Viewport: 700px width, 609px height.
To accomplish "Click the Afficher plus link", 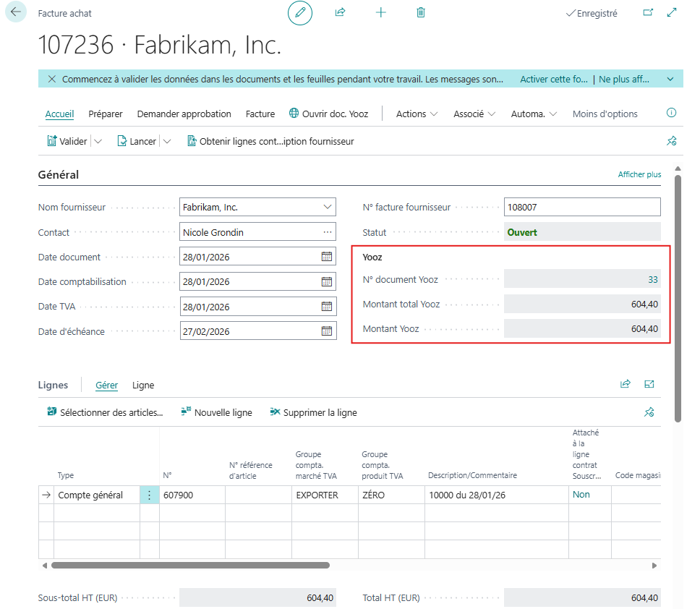I will pos(639,175).
